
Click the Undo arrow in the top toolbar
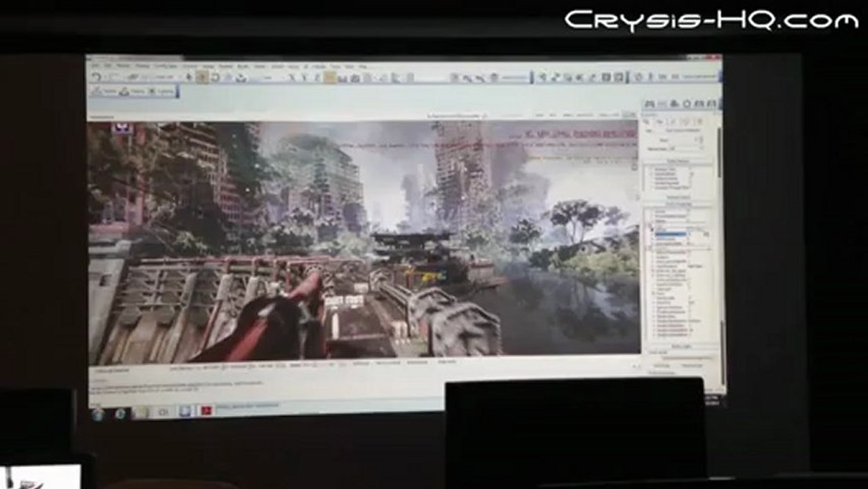pos(97,77)
